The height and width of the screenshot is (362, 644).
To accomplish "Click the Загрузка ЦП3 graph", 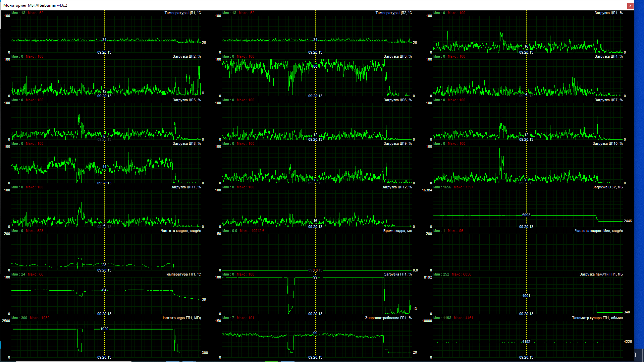I will pyautogui.click(x=317, y=78).
